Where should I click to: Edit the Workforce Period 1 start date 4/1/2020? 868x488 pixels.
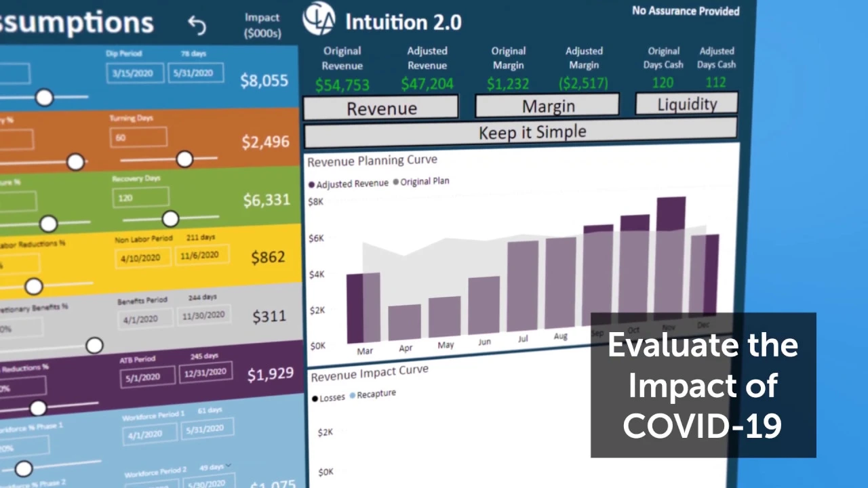click(150, 434)
